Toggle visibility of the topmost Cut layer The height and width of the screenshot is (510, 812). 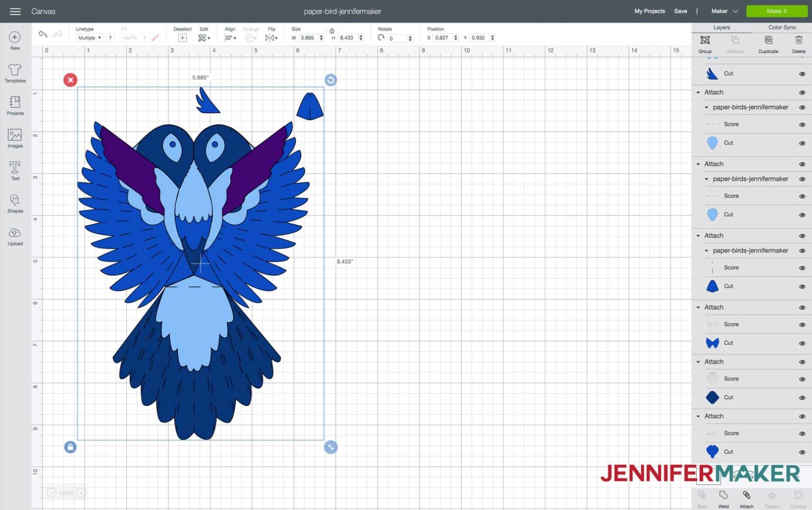(x=802, y=74)
